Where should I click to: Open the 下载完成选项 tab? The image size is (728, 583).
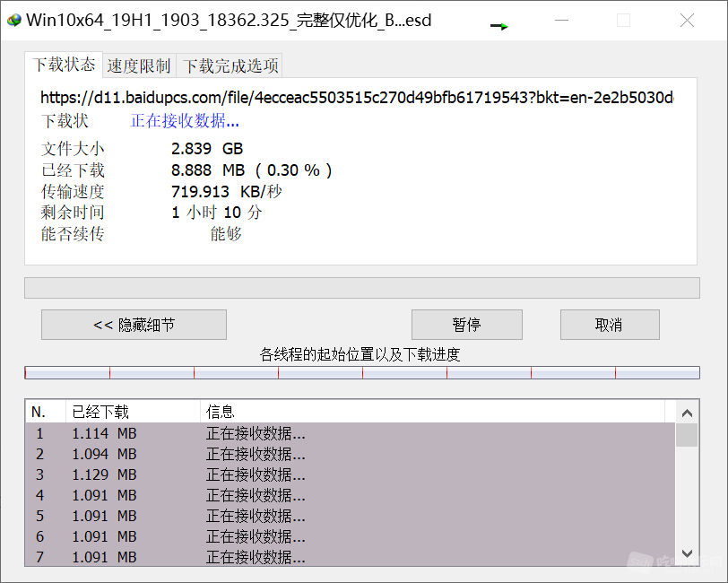(230, 65)
